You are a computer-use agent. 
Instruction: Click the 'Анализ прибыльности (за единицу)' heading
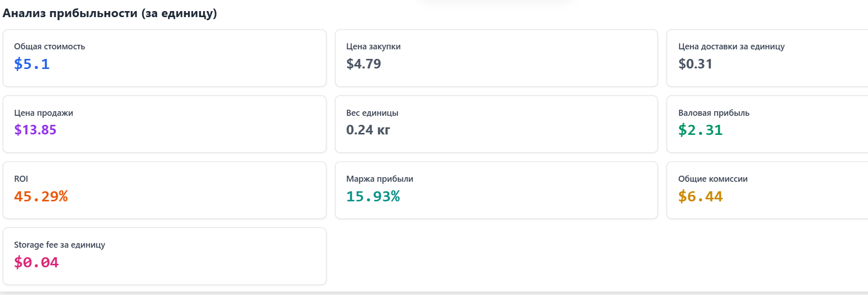click(110, 13)
